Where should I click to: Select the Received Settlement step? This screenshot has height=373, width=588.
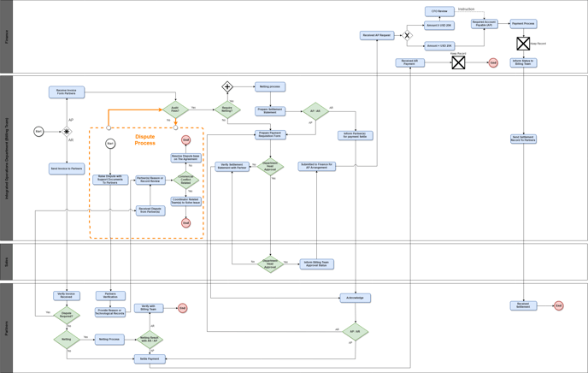[523, 305]
